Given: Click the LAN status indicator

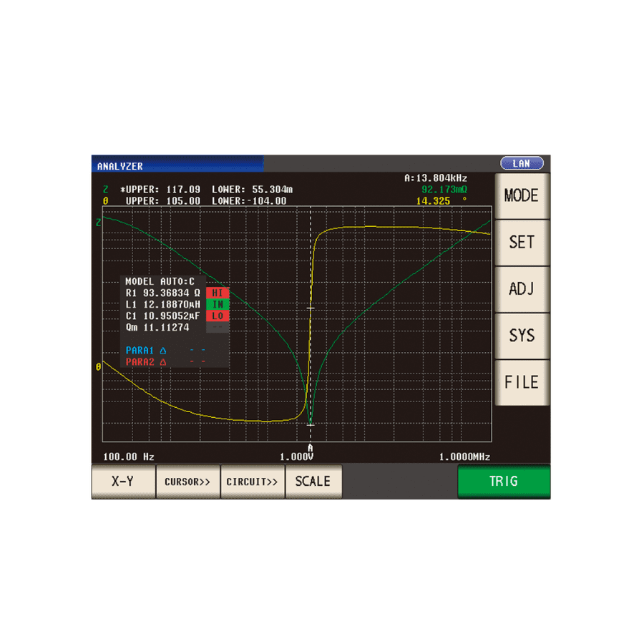Looking at the screenshot, I should click(522, 164).
